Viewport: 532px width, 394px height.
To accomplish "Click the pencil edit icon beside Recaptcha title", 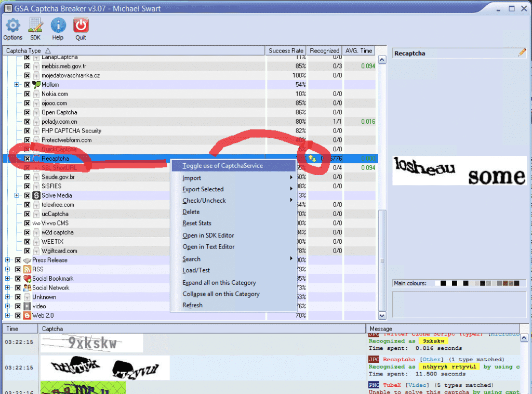I will [x=522, y=52].
